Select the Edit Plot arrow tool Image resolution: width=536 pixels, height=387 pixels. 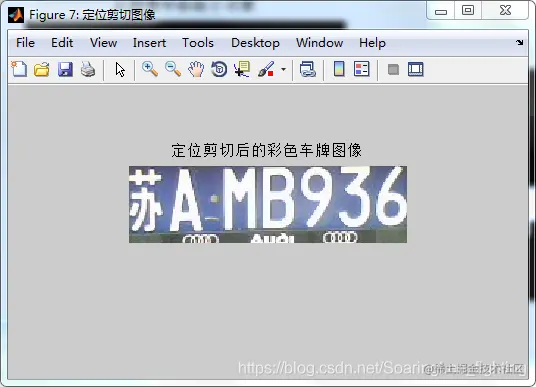point(120,69)
